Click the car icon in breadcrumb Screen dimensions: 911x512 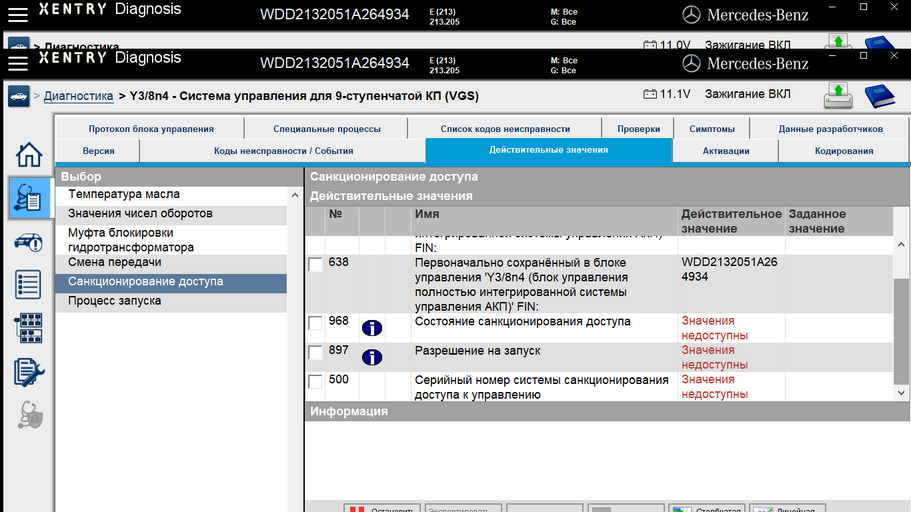(x=19, y=96)
